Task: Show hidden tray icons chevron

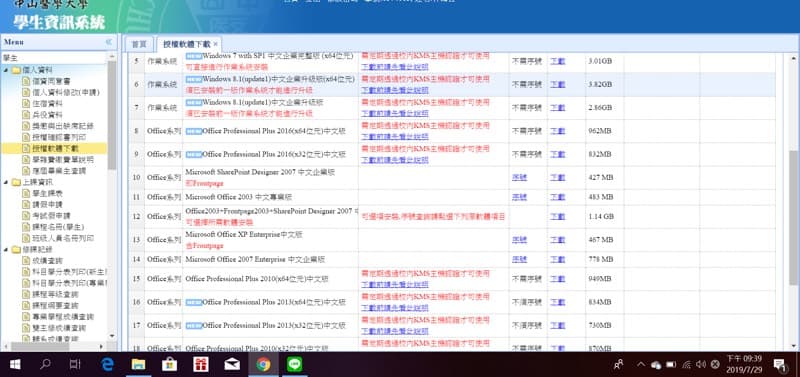Action: click(641, 365)
